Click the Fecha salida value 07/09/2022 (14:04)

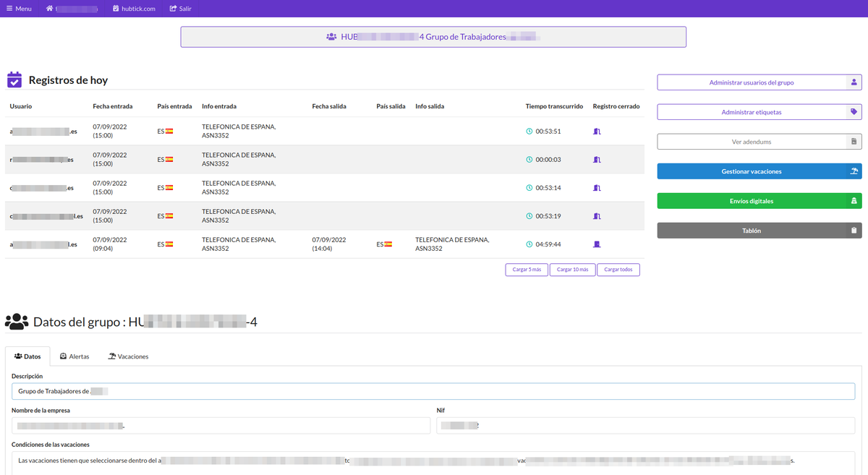click(329, 244)
